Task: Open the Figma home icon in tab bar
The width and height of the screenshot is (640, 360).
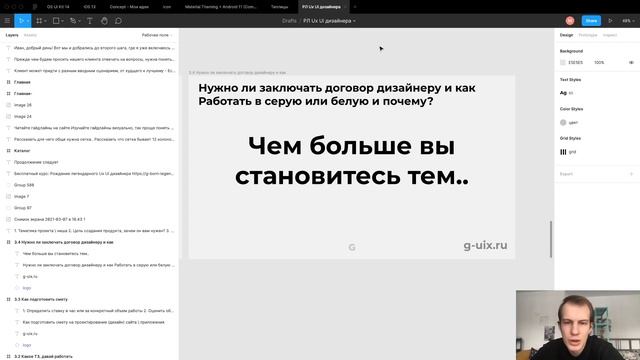Action: [x=35, y=7]
